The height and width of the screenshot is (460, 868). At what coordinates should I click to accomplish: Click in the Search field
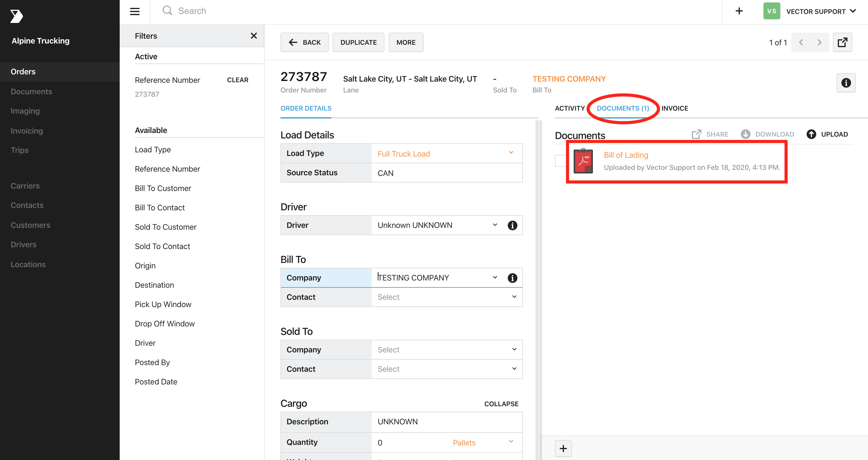click(x=438, y=11)
